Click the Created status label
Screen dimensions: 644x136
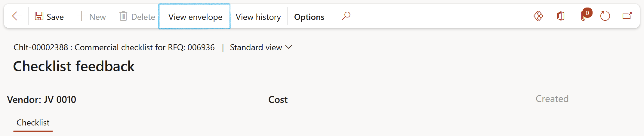(552, 99)
